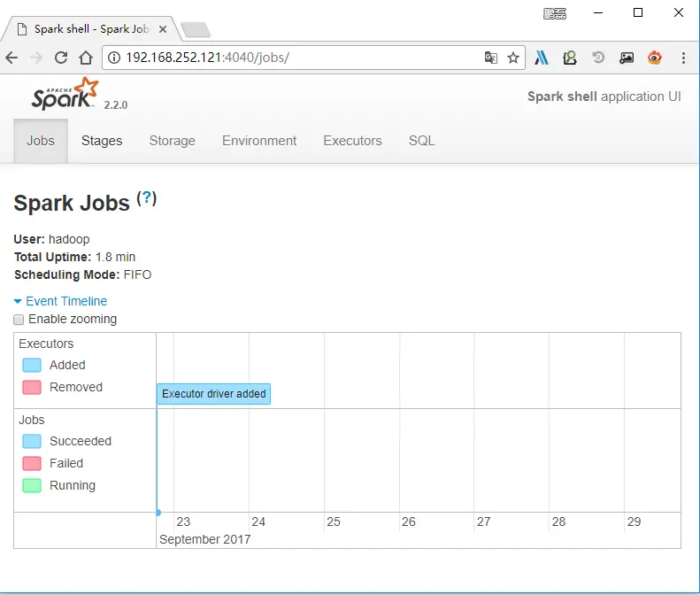Click the Spark Jobs help (?) link

(146, 197)
